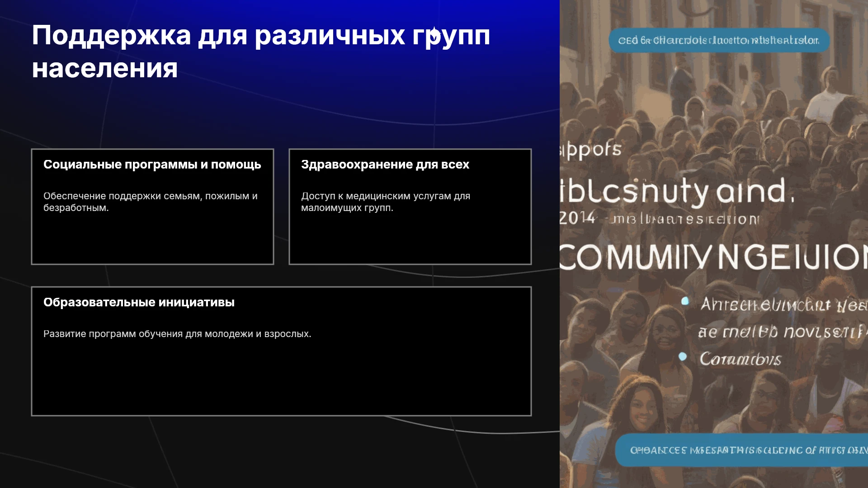
Task: Click the blue pill banner at top of photo
Action: (x=719, y=41)
